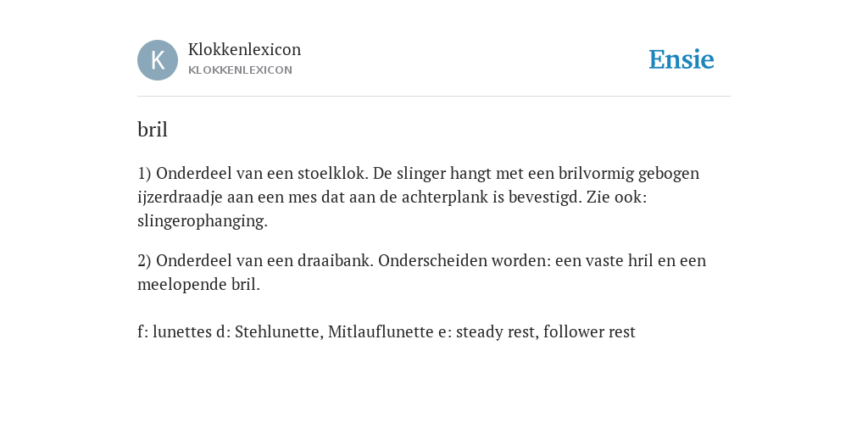Screen dimensions: 868x434
Task: Click the second definition about draaibank
Action: tap(421, 272)
